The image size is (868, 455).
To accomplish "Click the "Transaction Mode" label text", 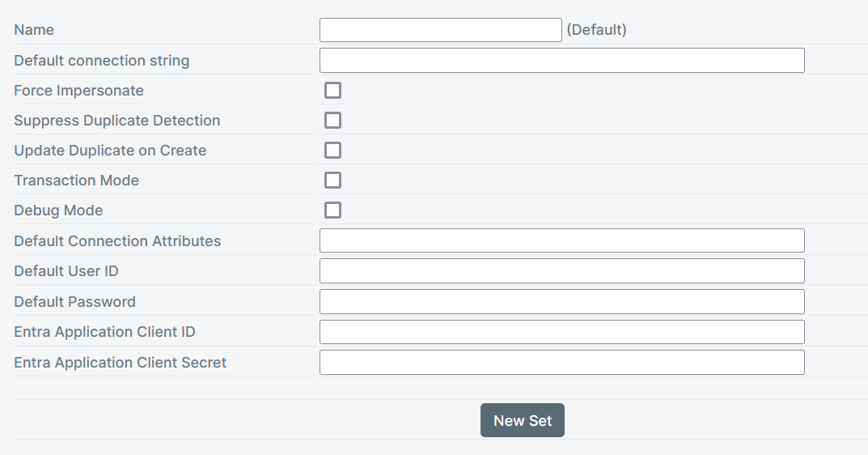I will 76,181.
